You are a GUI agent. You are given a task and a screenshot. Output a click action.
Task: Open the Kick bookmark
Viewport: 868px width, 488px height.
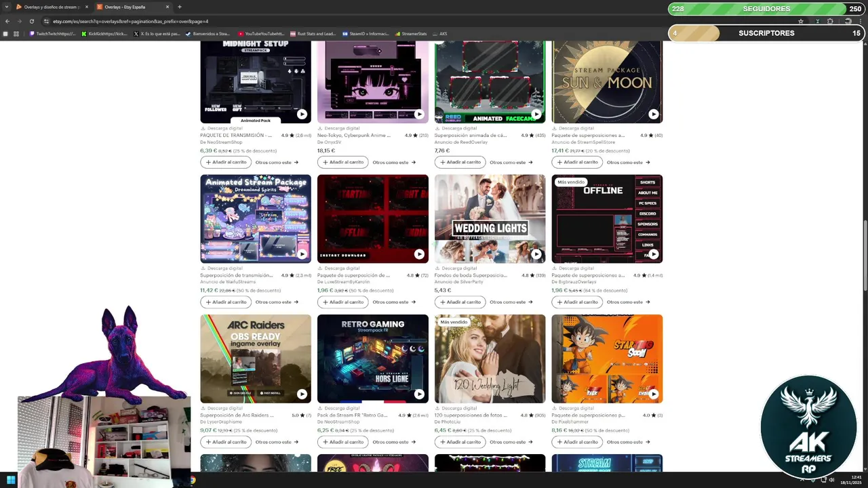(104, 33)
